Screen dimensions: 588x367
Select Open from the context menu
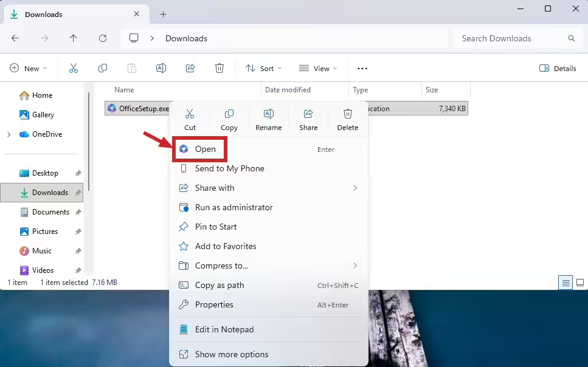(205, 149)
